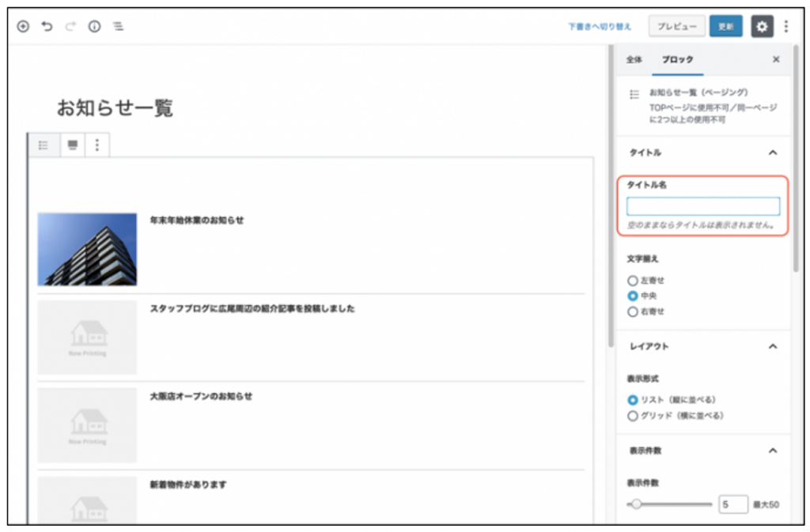The width and height of the screenshot is (810, 532).
Task: Open block toolbar more options
Action: 97,145
